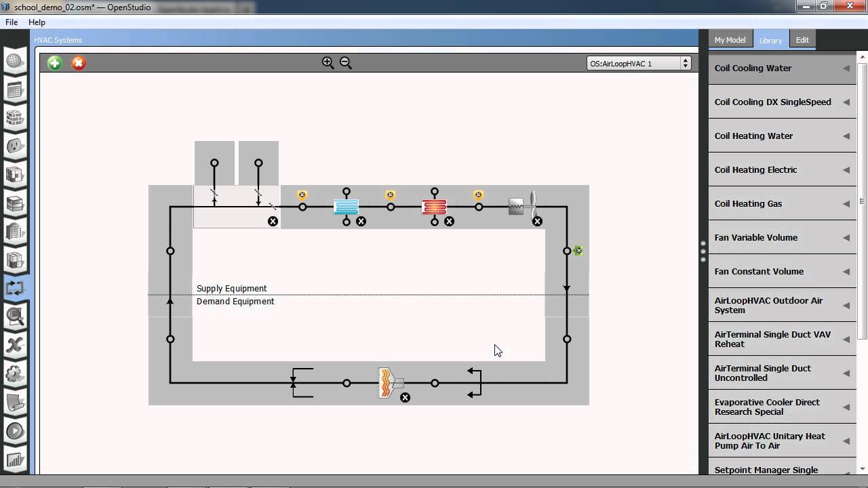Select node between terminal unit and splitter
This screenshot has height=488, width=868.
pos(435,383)
